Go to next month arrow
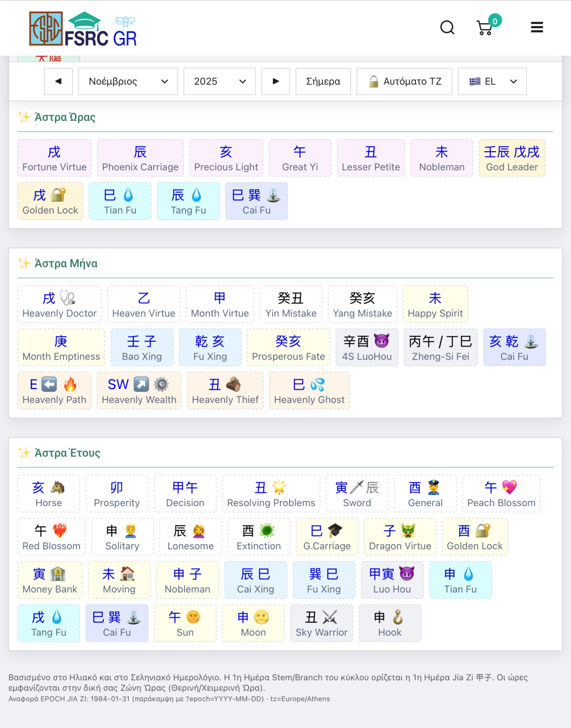Viewport: 571px width, 728px height. pyautogui.click(x=276, y=82)
